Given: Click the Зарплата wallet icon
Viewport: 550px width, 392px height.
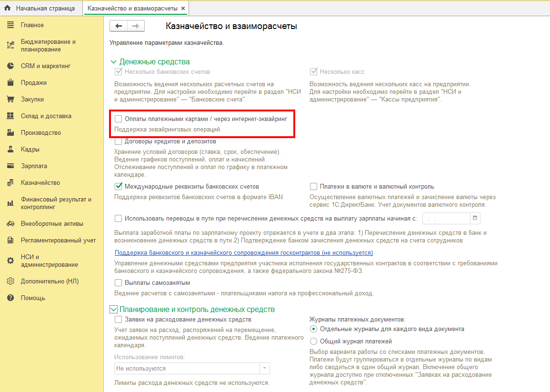Looking at the screenshot, I should [x=10, y=166].
